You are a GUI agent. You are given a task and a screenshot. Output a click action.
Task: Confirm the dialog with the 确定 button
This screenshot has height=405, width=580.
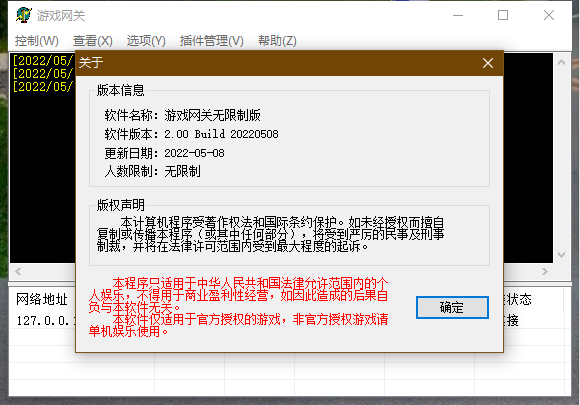(452, 307)
